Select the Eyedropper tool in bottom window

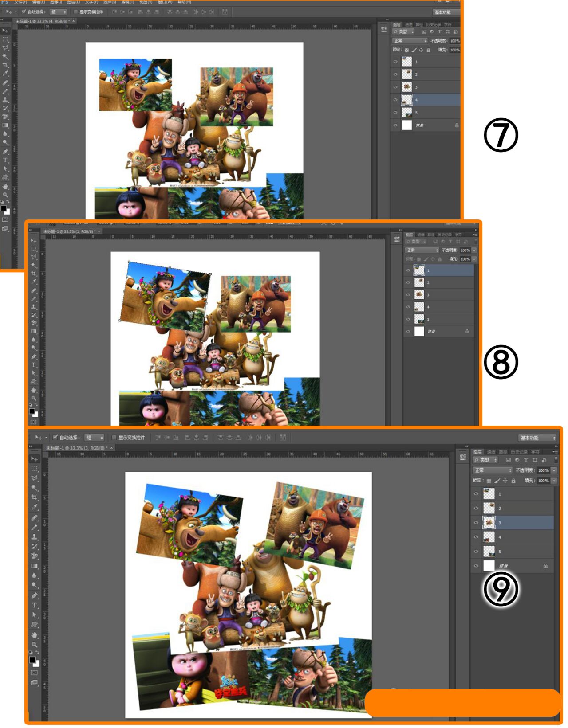34,507
